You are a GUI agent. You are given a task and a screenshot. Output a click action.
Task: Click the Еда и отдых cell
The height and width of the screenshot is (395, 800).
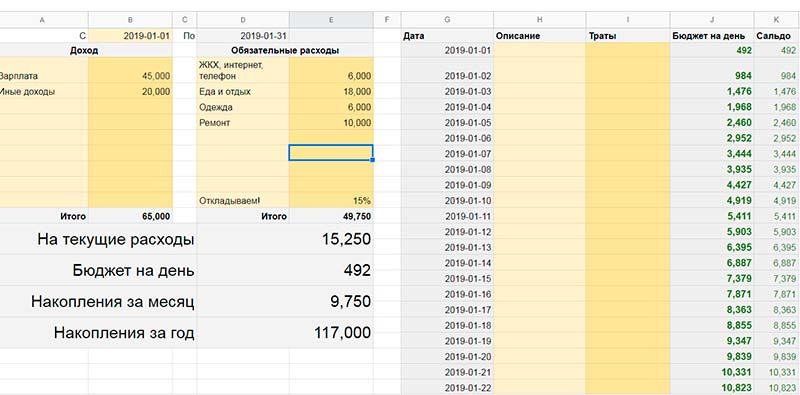pyautogui.click(x=243, y=92)
